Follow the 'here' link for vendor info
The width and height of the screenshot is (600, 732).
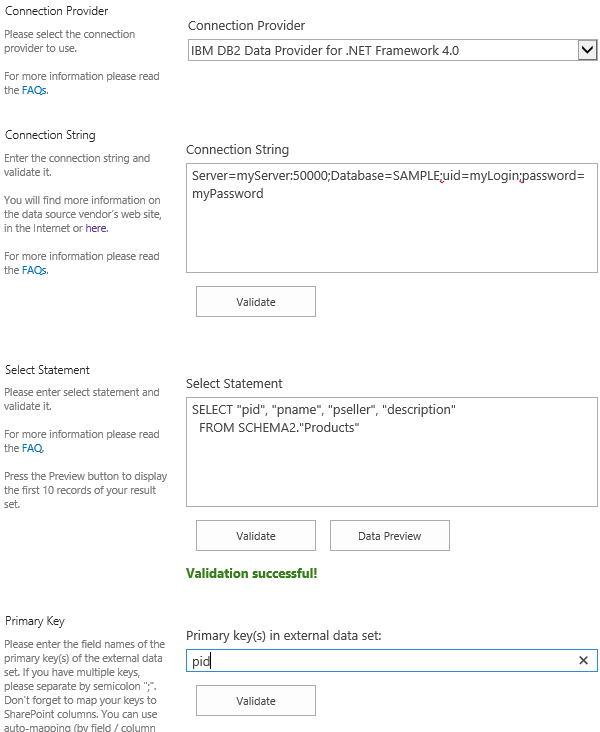95,228
